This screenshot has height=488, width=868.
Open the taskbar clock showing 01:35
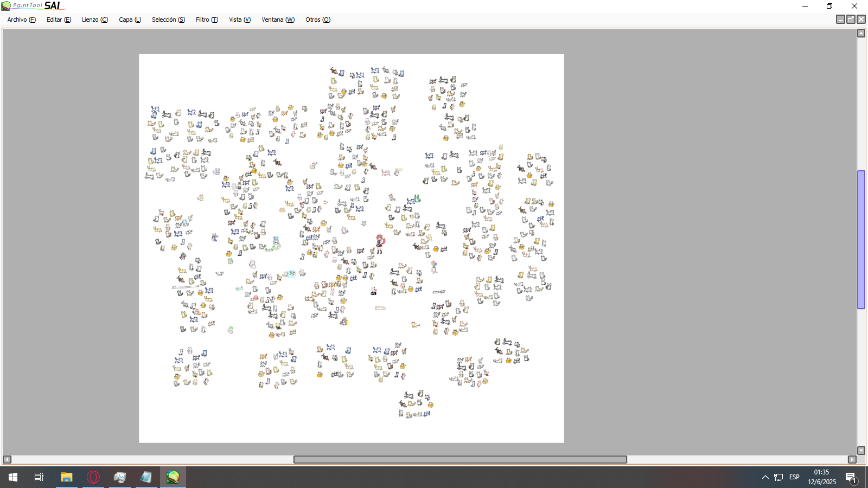tap(821, 477)
